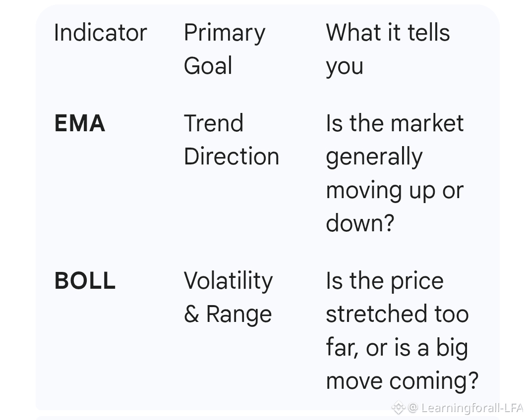Screen dimensions: 527x420
Task: Click the 'Is the market' text line
Action: click(x=395, y=124)
